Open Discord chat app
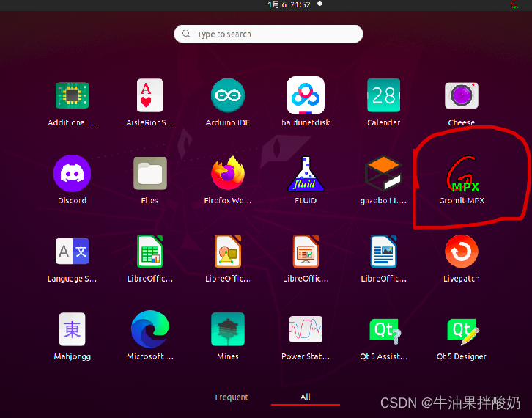This screenshot has width=532, height=418. coord(72,174)
